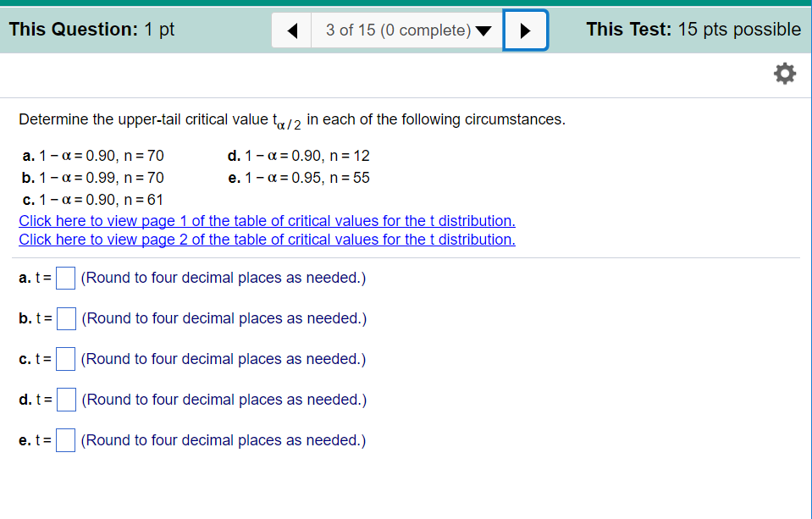Viewport: 812px width, 519px height.
Task: Click the left-pointing navigation triangle
Action: pyautogui.click(x=291, y=30)
